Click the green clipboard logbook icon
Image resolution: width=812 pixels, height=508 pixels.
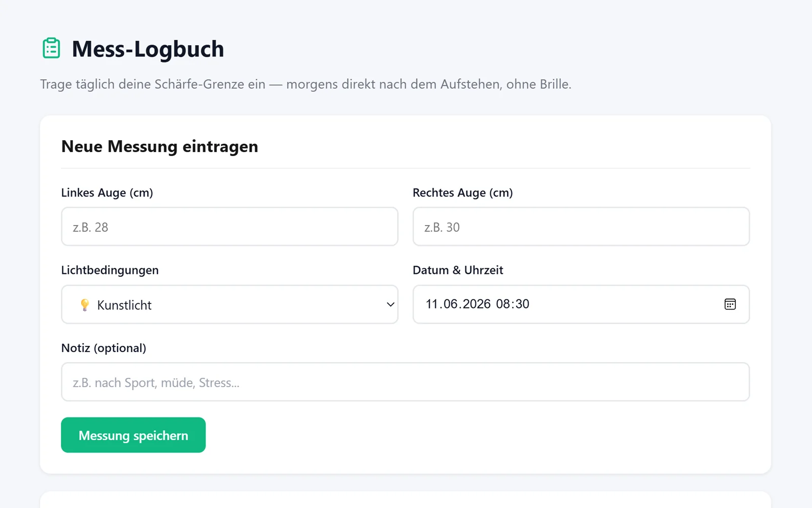point(51,48)
